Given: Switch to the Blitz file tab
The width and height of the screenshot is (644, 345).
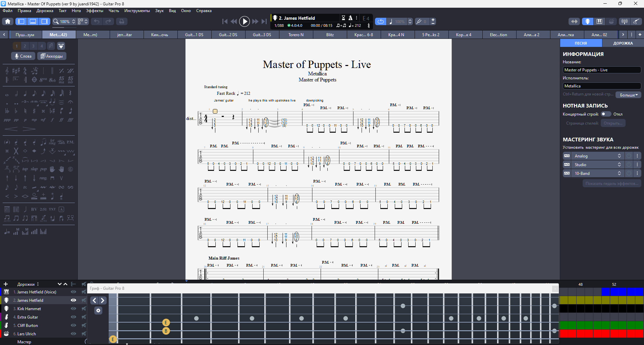Looking at the screenshot, I should coord(330,34).
